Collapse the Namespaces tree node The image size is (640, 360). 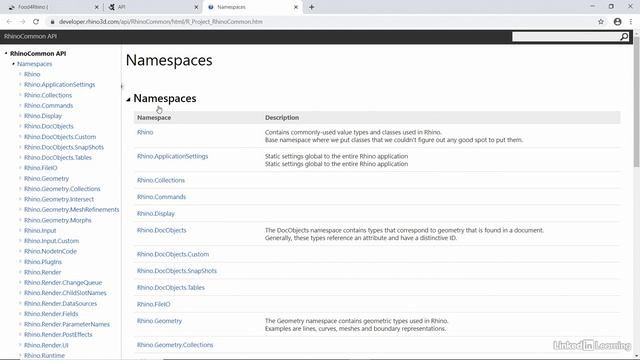13,64
